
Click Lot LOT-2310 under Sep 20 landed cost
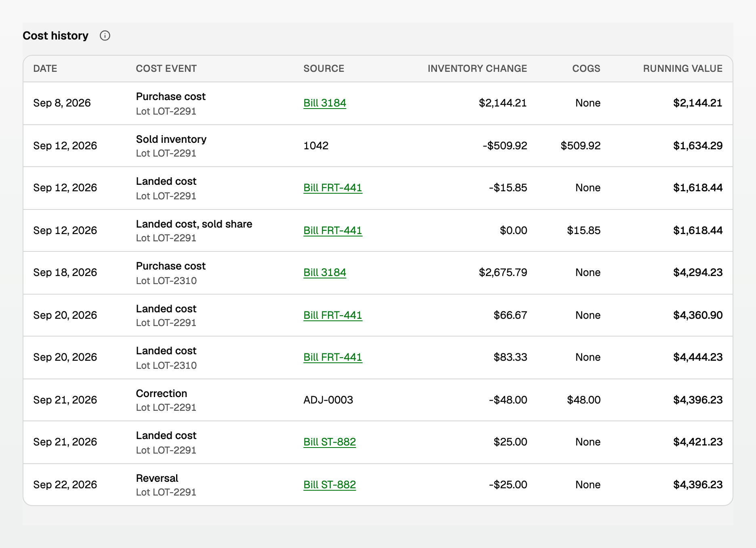pyautogui.click(x=166, y=366)
